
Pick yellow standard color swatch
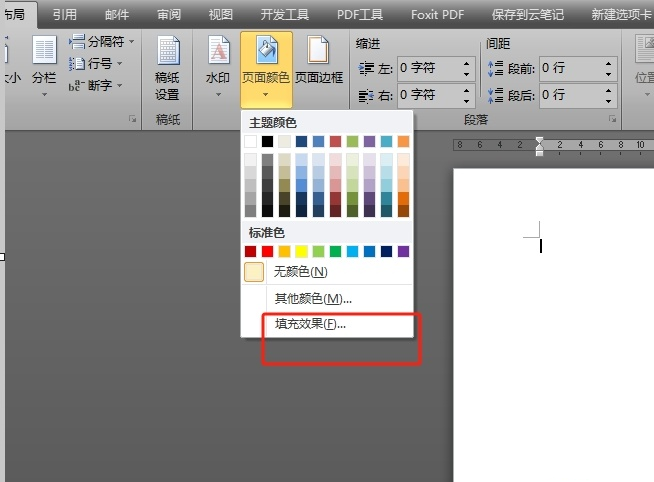click(x=301, y=251)
